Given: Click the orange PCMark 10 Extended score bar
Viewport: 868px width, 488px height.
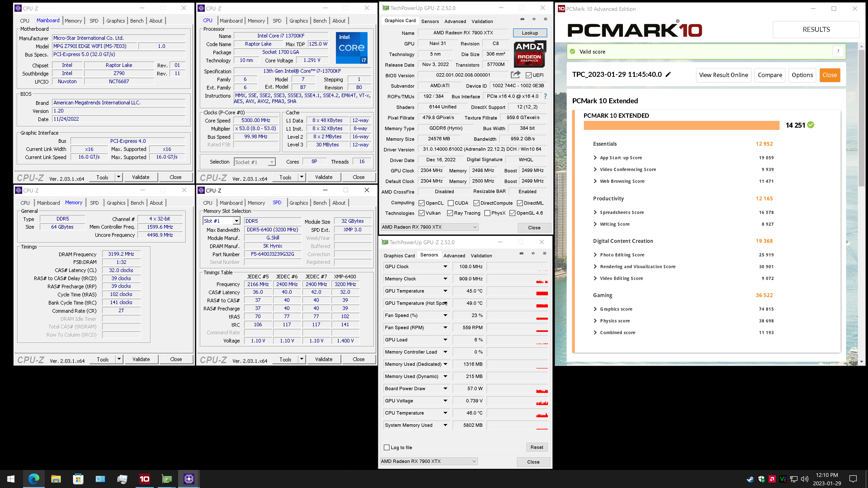Looking at the screenshot, I should pyautogui.click(x=681, y=125).
